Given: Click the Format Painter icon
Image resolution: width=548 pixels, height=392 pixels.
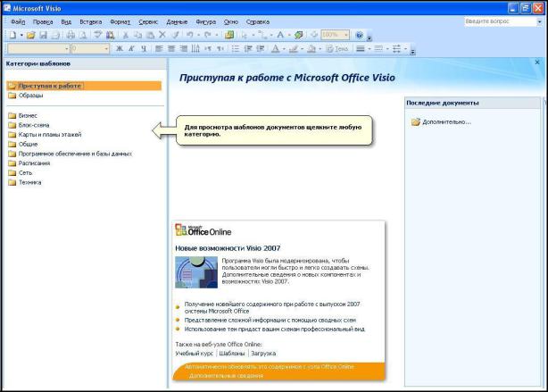Looking at the screenshot, I should [x=175, y=35].
